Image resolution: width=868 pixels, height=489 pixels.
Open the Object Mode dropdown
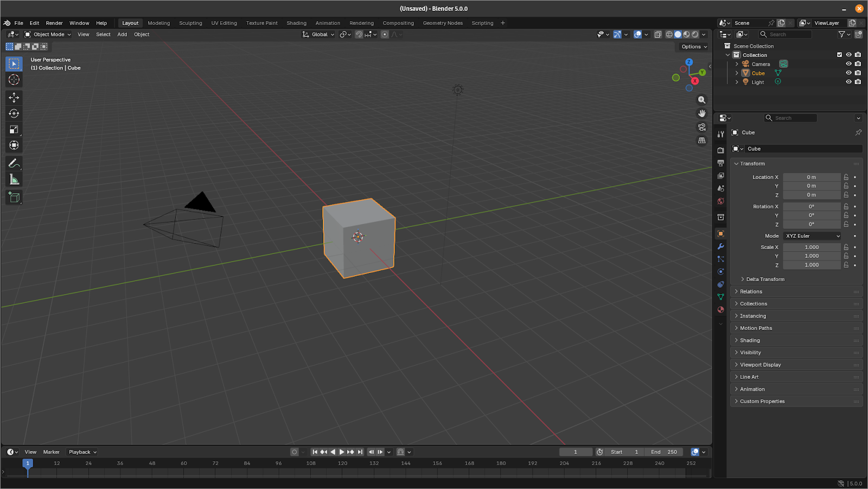[48, 34]
